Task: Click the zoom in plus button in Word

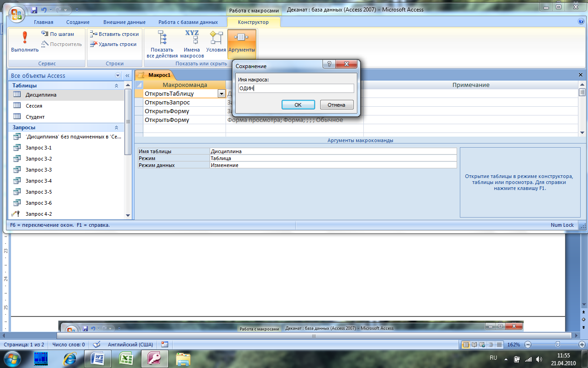Action: tap(582, 345)
